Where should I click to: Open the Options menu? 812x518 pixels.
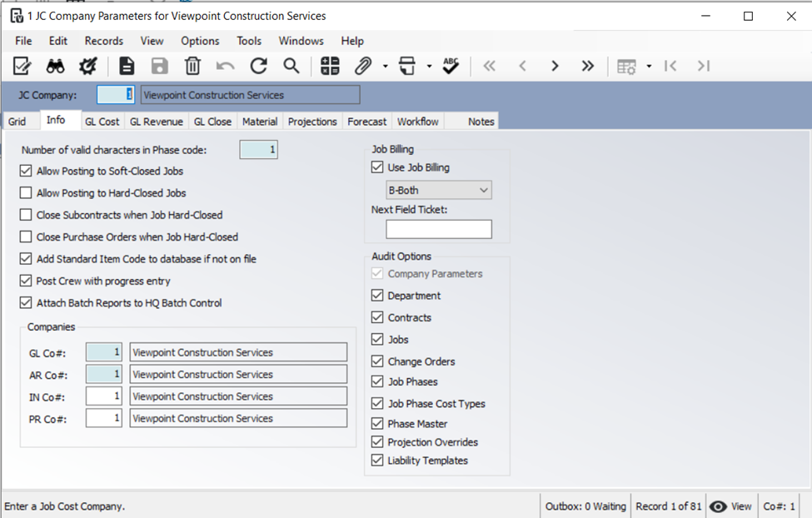pyautogui.click(x=200, y=41)
